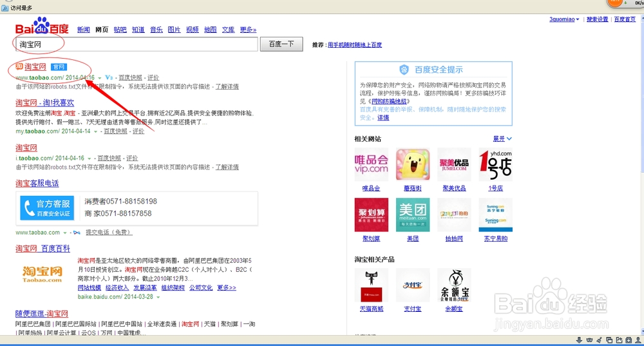The height and width of the screenshot is (346, 644).
Task: Switch to the 知道 tab
Action: pos(138,30)
